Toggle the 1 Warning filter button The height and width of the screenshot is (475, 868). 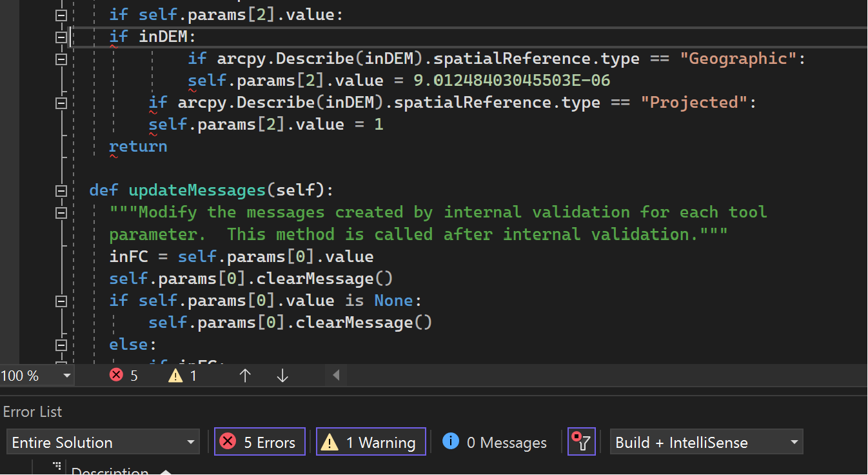pos(371,442)
